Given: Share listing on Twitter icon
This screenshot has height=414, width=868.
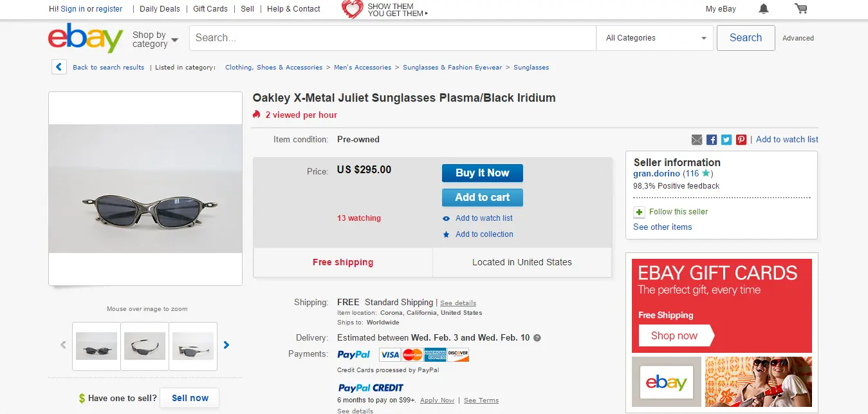Looking at the screenshot, I should click(726, 140).
